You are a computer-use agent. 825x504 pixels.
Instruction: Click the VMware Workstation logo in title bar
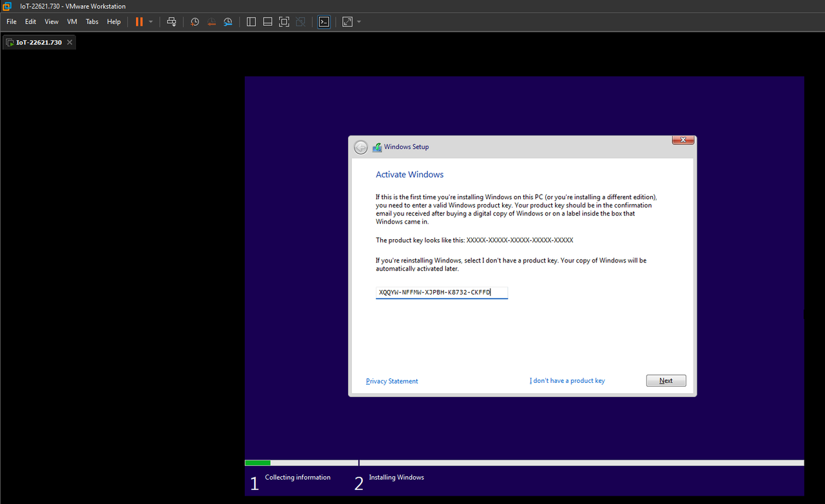pyautogui.click(x=6, y=6)
